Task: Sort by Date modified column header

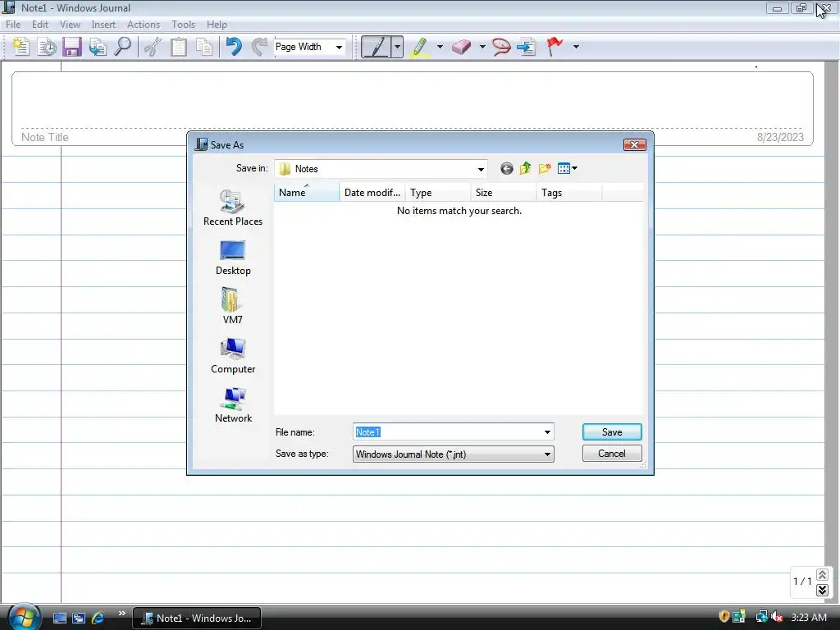Action: tap(372, 193)
